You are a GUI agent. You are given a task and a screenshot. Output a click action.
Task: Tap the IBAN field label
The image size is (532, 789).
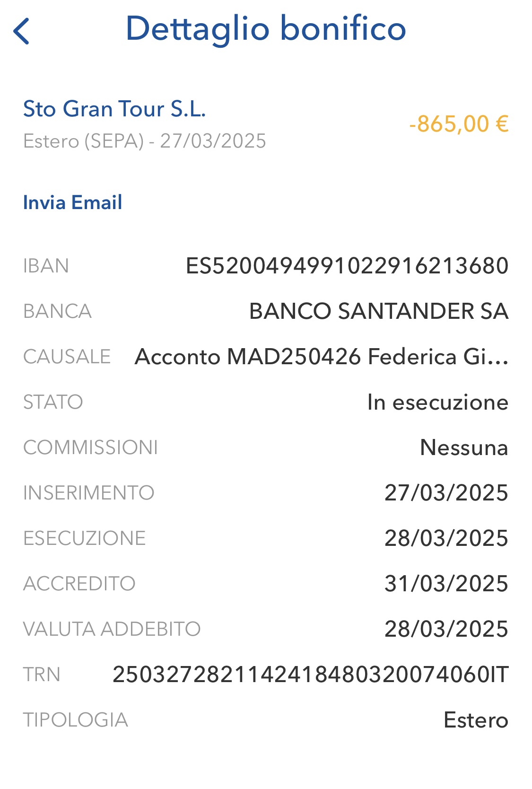point(46,266)
